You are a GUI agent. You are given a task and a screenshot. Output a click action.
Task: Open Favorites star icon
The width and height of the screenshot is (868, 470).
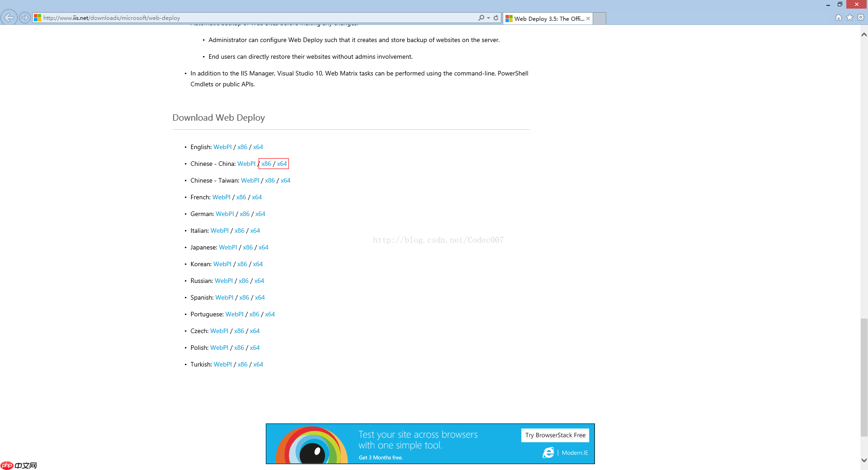pyautogui.click(x=850, y=18)
